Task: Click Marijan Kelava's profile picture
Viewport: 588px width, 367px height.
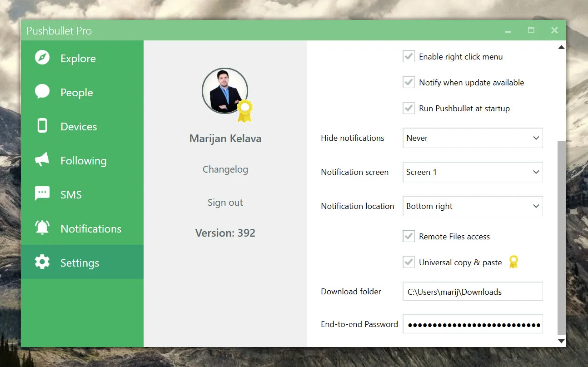Action: point(225,90)
